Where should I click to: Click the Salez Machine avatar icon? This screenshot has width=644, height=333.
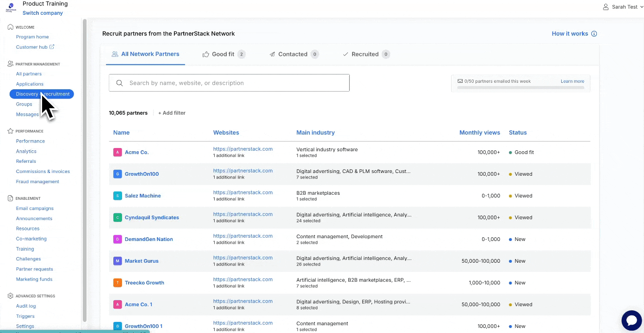(118, 196)
